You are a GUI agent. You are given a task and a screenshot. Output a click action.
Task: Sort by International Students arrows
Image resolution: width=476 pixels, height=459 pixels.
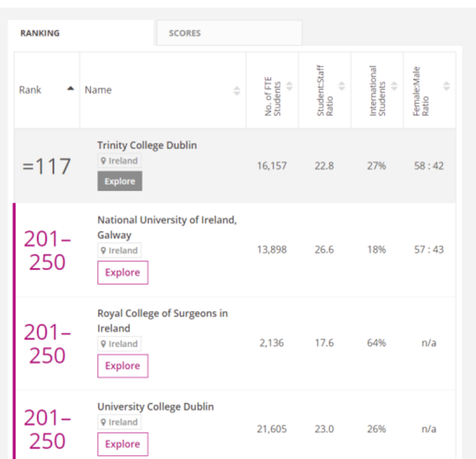pos(394,86)
